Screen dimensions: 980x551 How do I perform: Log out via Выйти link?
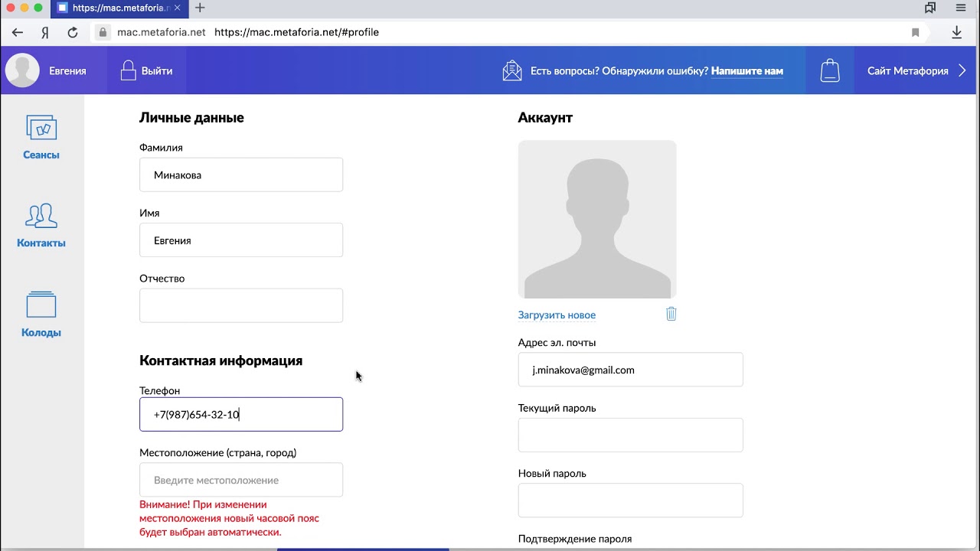tap(157, 70)
